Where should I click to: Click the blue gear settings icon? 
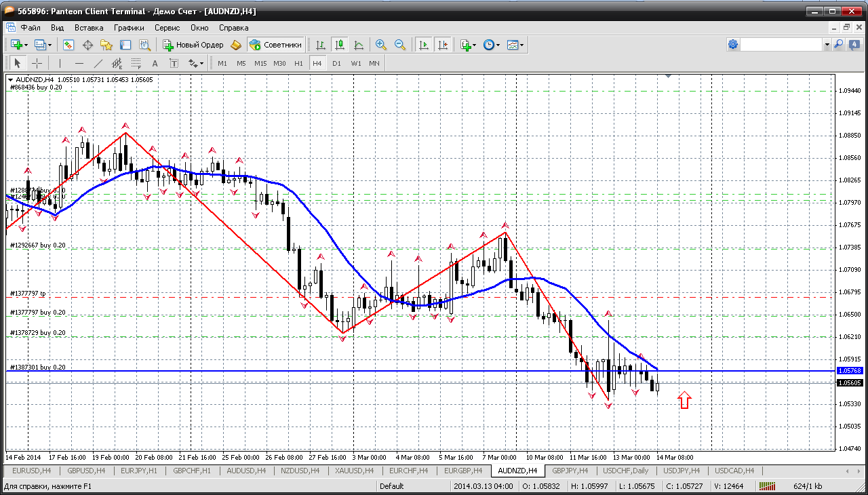pos(733,45)
